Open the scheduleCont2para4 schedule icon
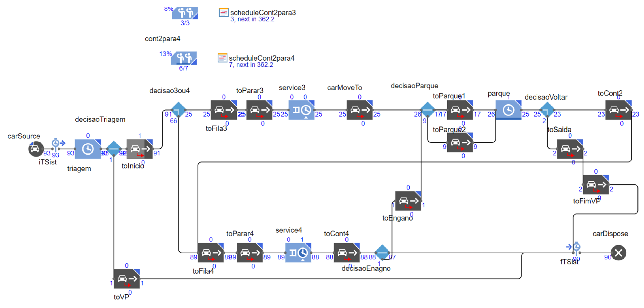Image resolution: width=644 pixels, height=308 pixels. [x=222, y=58]
